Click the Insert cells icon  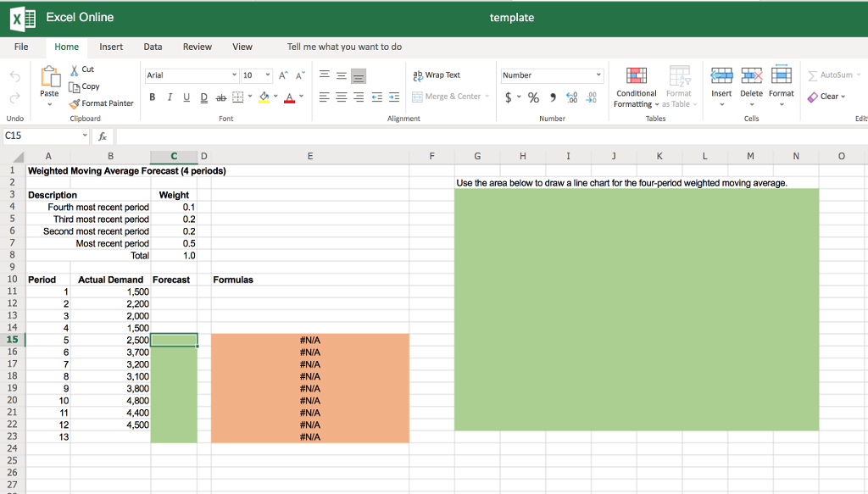[721, 82]
